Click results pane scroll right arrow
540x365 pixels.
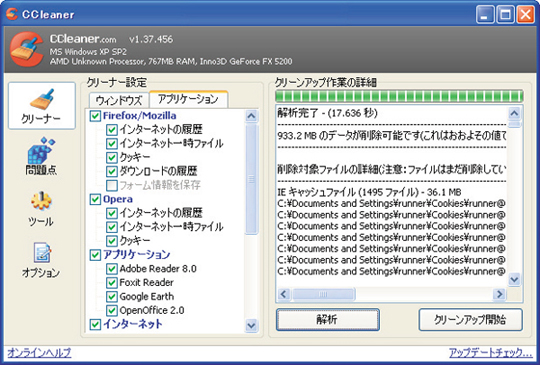click(x=499, y=294)
